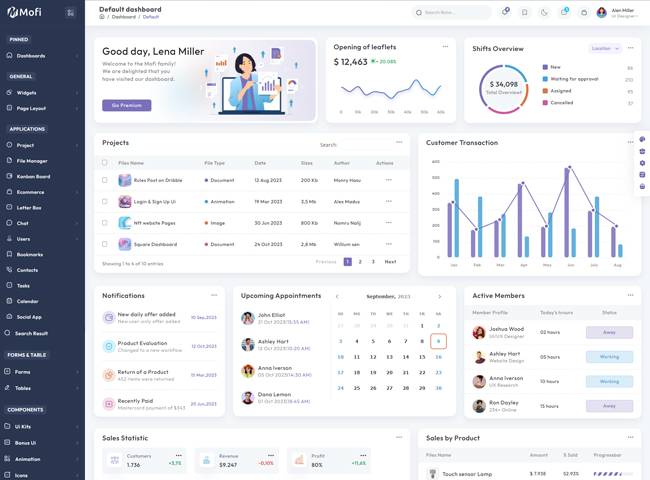Image resolution: width=650 pixels, height=480 pixels.
Task: Click the sidebar collapse grid icon
Action: 70,13
